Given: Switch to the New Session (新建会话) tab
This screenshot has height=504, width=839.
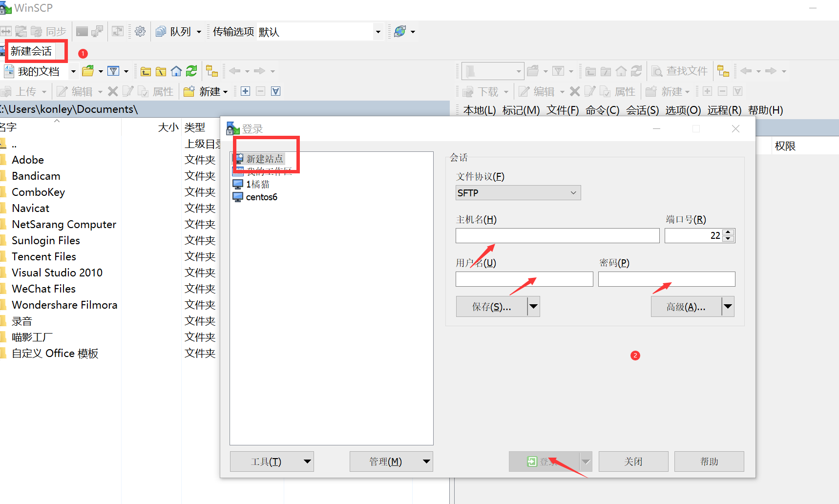Looking at the screenshot, I should 31,51.
